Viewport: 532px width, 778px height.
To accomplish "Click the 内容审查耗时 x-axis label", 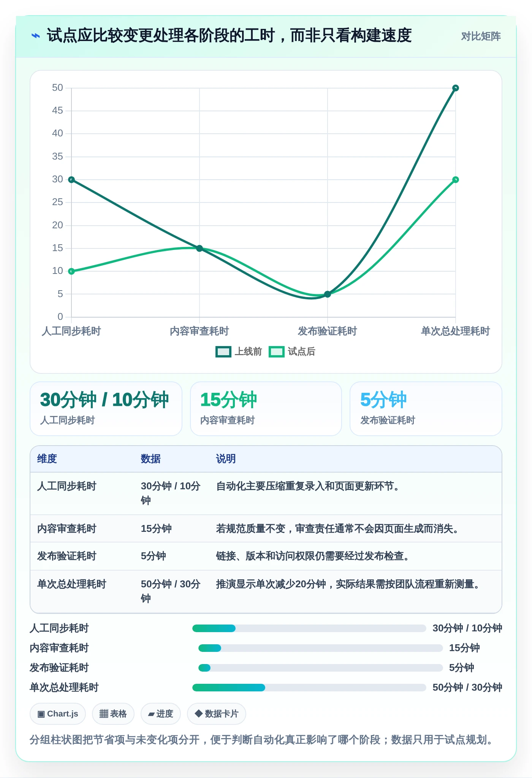I will (x=199, y=331).
